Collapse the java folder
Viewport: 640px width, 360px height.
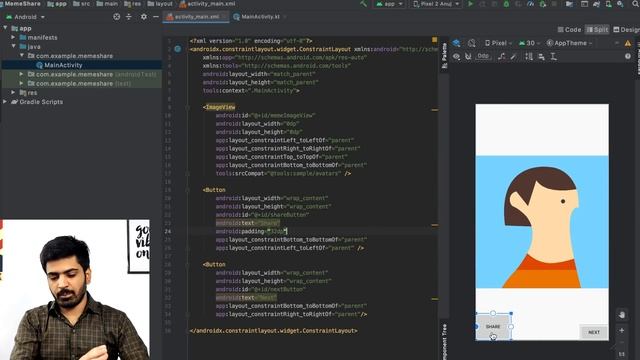point(13,47)
